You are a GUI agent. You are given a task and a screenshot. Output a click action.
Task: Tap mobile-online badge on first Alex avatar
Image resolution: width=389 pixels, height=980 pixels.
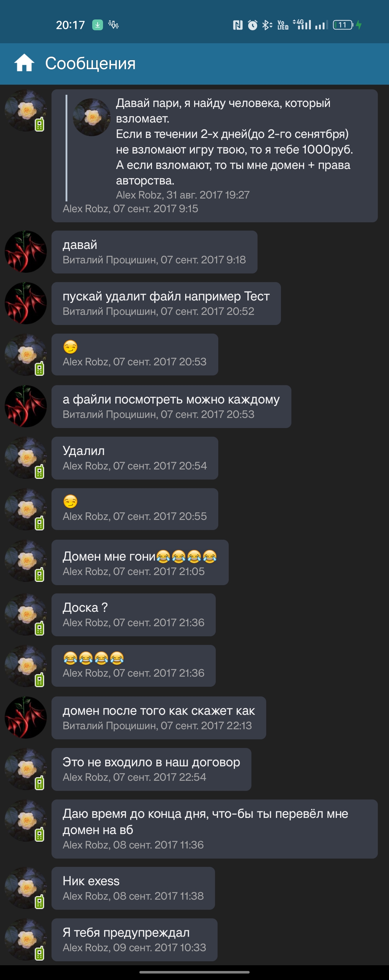[40, 125]
